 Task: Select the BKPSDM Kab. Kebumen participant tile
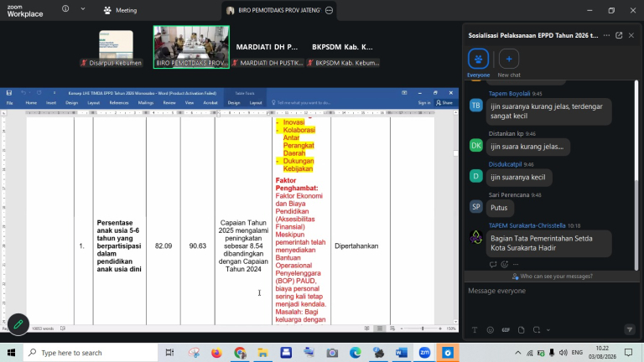342,47
